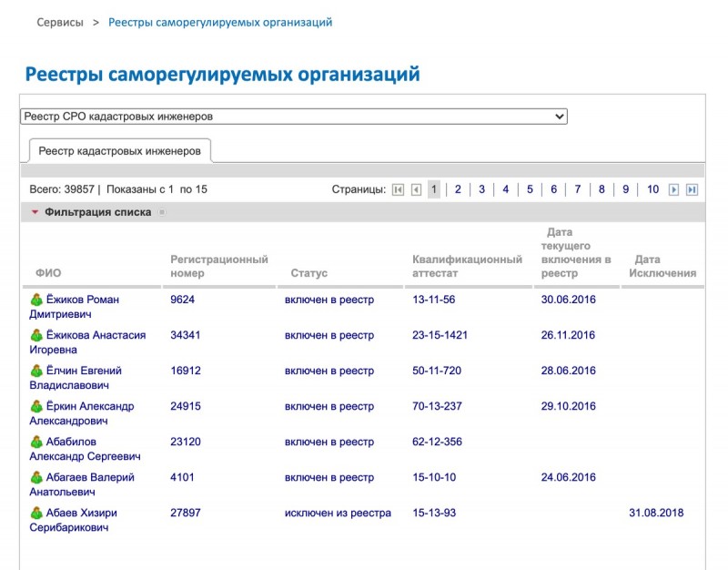Click certificate number 15-10-10
Image resolution: width=728 pixels, height=570 pixels.
tap(434, 477)
